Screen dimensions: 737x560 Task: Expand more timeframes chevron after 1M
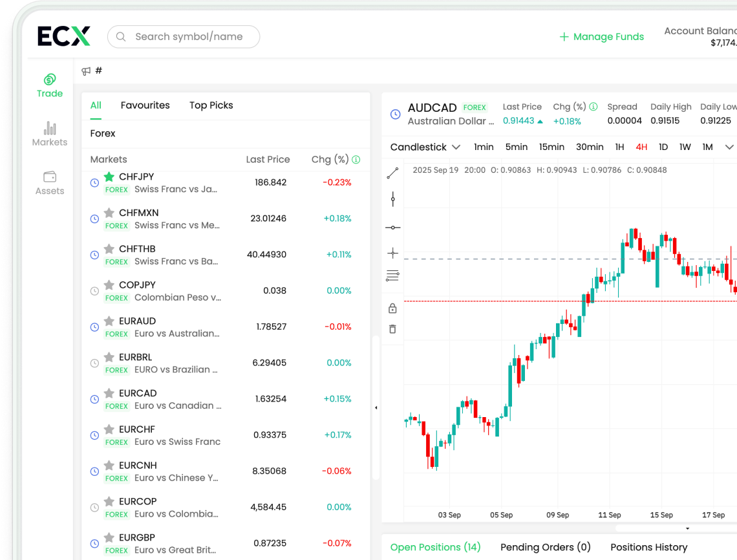[729, 147]
